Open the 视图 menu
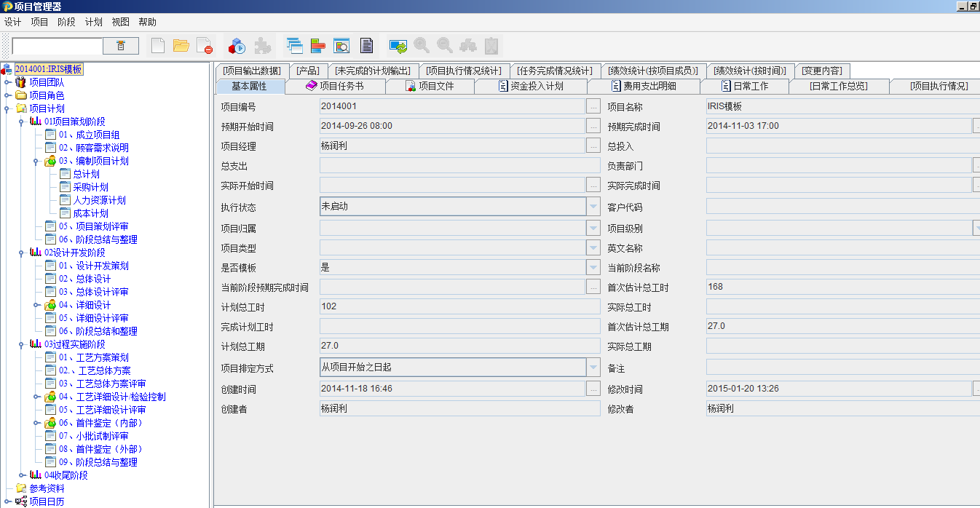This screenshot has width=980, height=508. pyautogui.click(x=120, y=22)
